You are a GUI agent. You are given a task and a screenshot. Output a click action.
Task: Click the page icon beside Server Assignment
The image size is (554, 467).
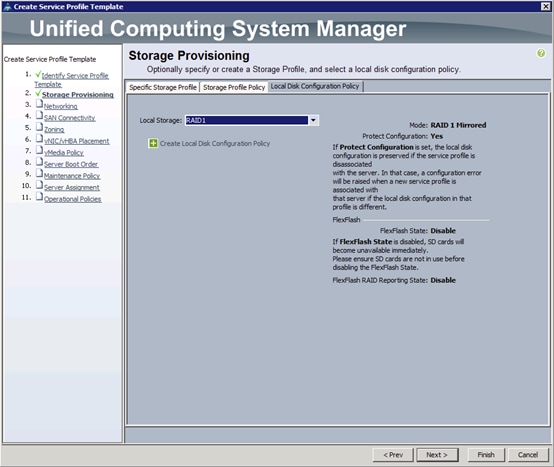click(x=39, y=185)
